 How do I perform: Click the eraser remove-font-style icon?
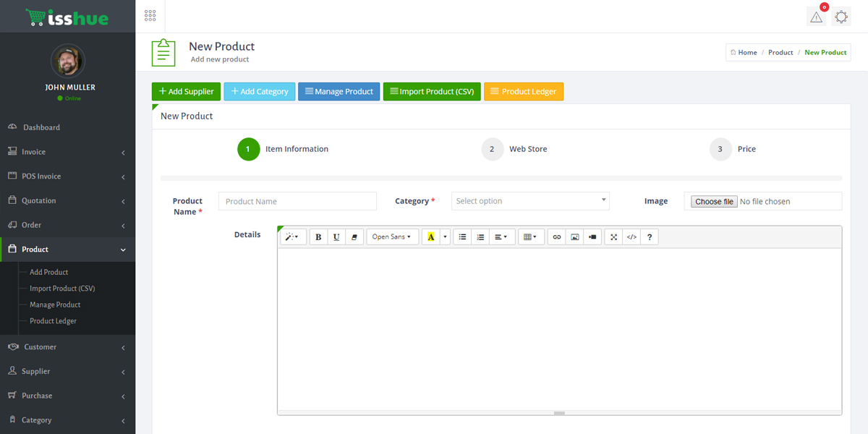(x=354, y=237)
